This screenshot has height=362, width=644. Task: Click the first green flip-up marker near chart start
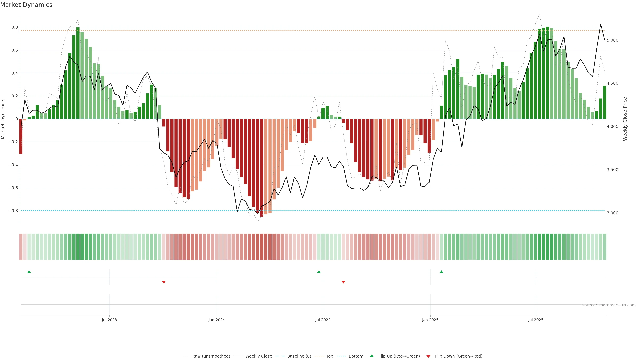click(29, 272)
